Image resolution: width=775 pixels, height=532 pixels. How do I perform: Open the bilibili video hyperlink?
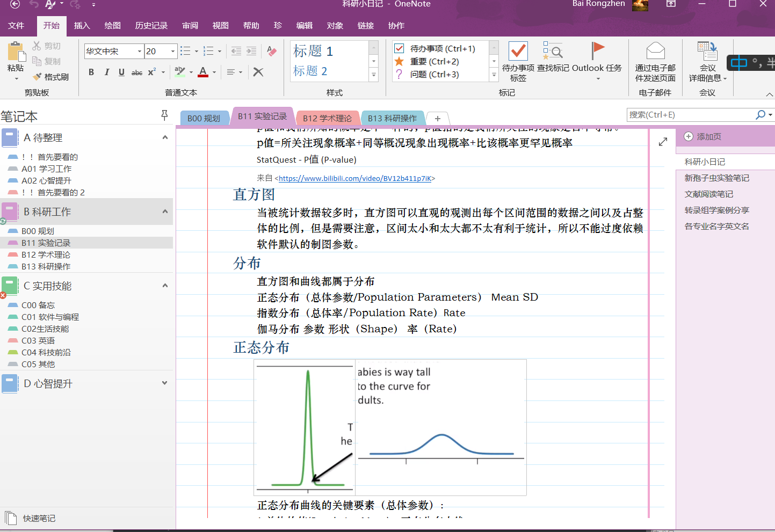point(354,179)
